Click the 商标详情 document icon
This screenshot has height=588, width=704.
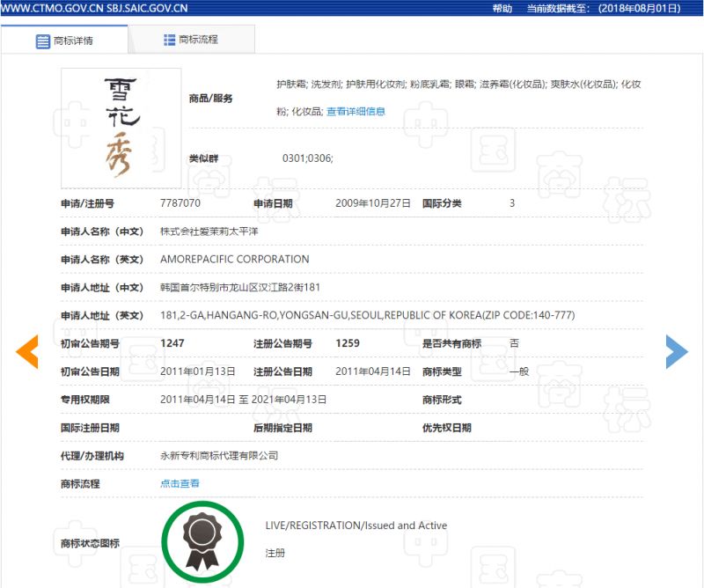(42, 41)
